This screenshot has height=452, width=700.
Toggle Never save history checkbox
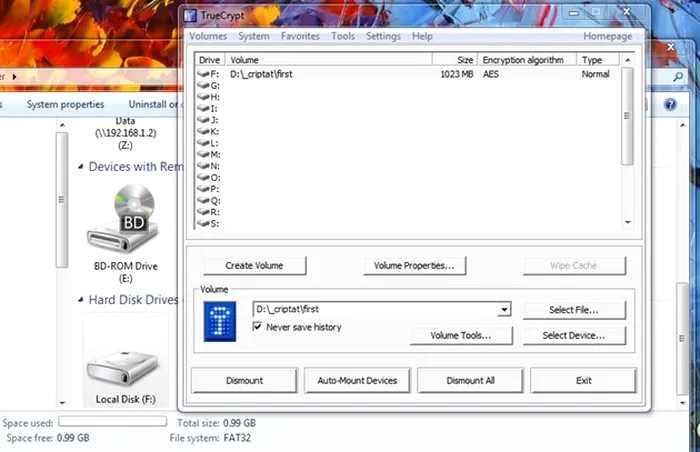(x=257, y=326)
